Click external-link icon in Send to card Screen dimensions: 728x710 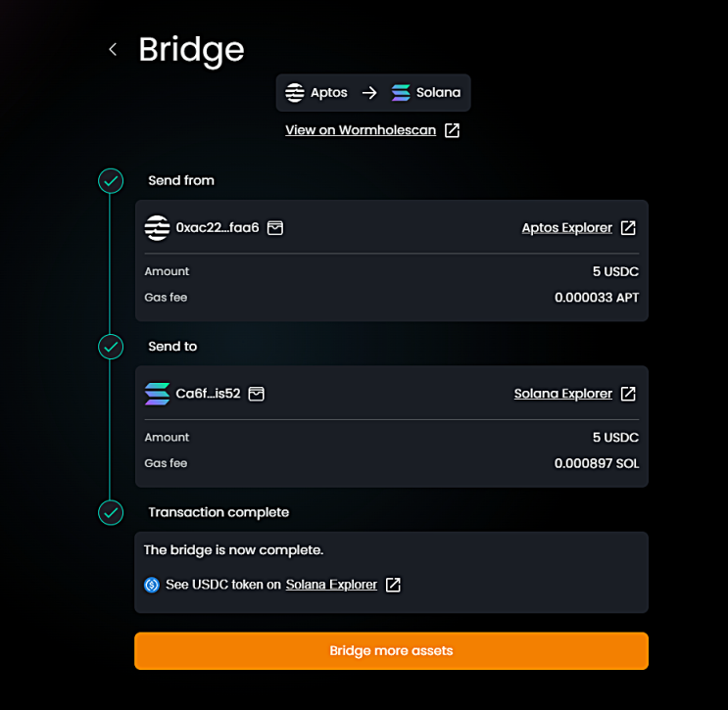[x=628, y=394]
